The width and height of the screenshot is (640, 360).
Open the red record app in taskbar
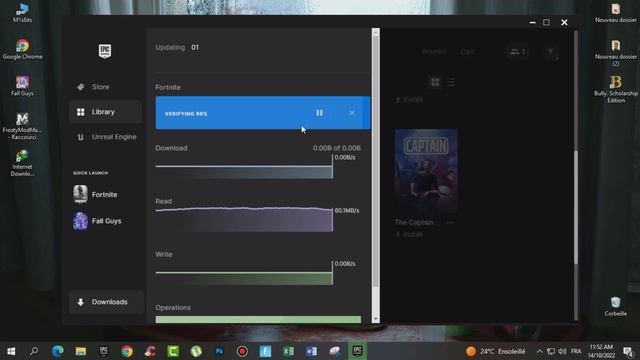pyautogui.click(x=242, y=351)
